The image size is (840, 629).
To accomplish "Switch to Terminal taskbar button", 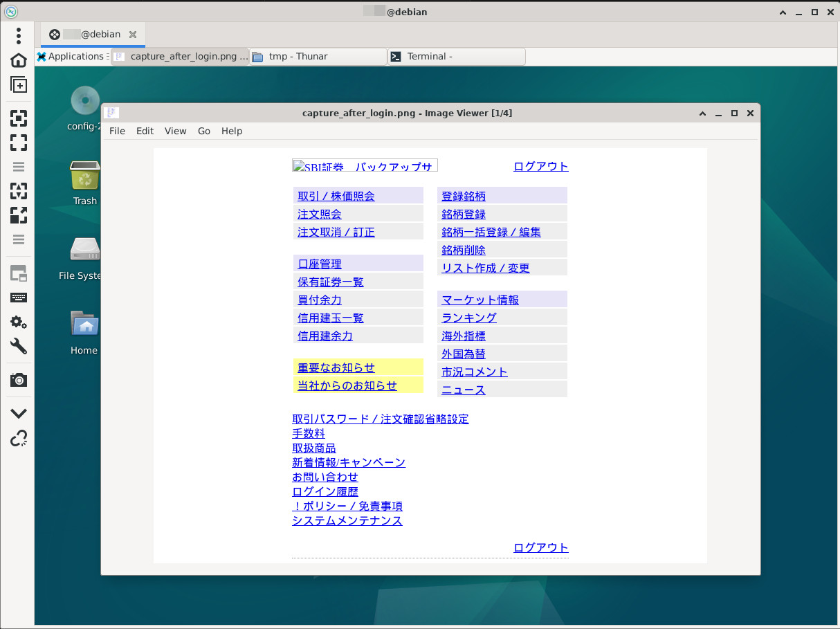I will (x=457, y=57).
